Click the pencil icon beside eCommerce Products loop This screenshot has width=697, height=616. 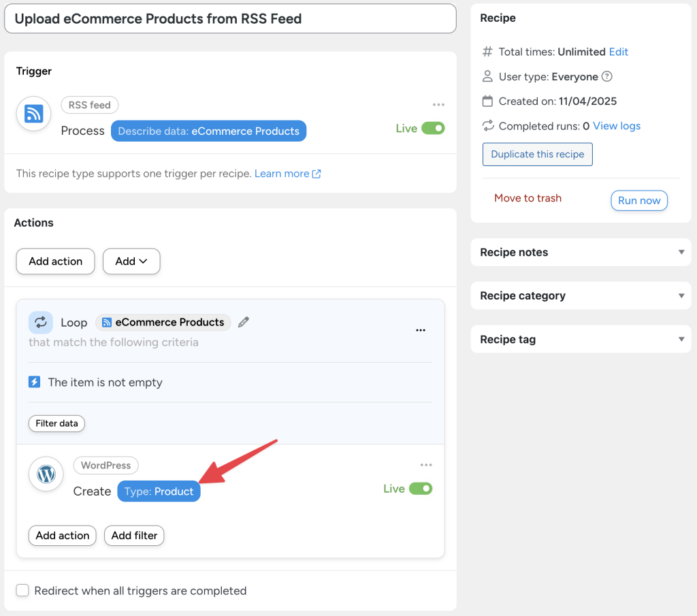(x=243, y=322)
